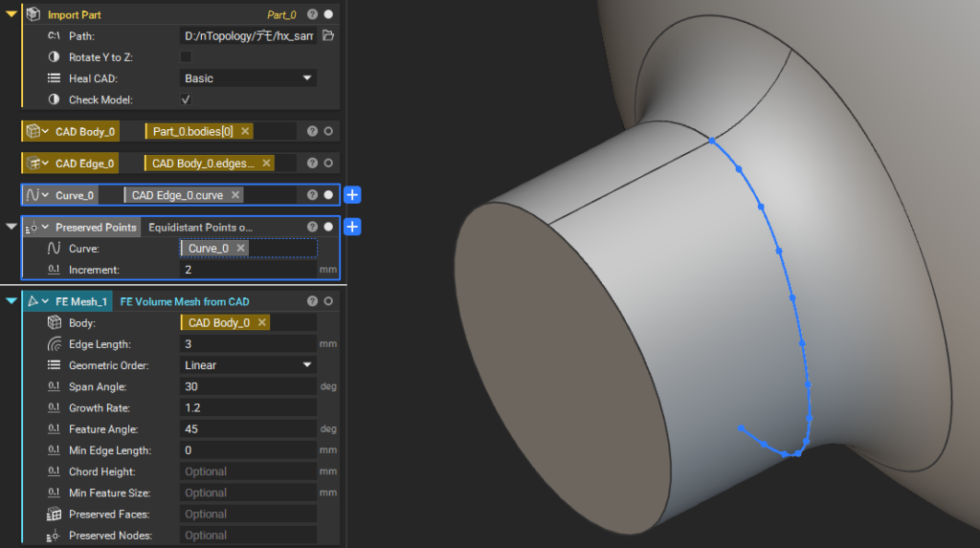The height and width of the screenshot is (548, 980).
Task: Uncheck the Check Model checkbox
Action: coord(186,99)
